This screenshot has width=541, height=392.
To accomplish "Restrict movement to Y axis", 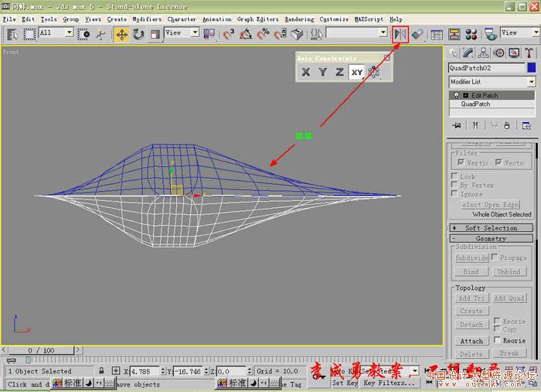I will coord(322,72).
